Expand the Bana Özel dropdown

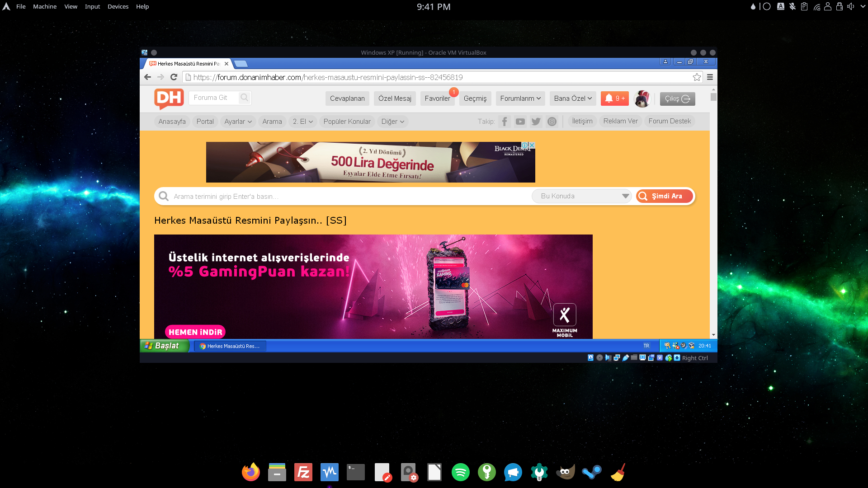(x=573, y=99)
